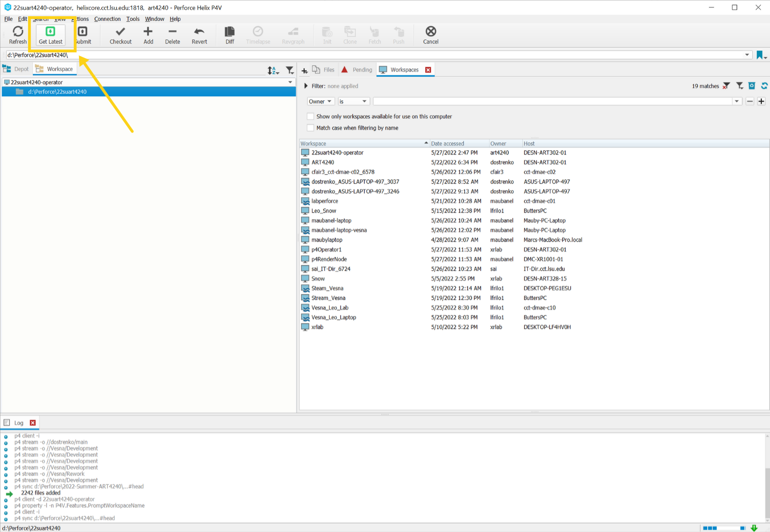The height and width of the screenshot is (532, 770).
Task: Click green sync arrow in status bar
Action: coord(754,528)
